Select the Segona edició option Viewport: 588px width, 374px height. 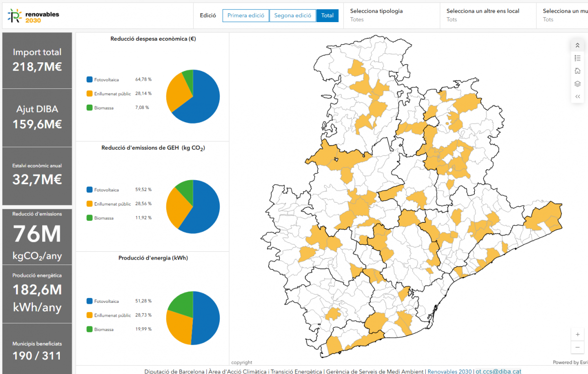[292, 16]
